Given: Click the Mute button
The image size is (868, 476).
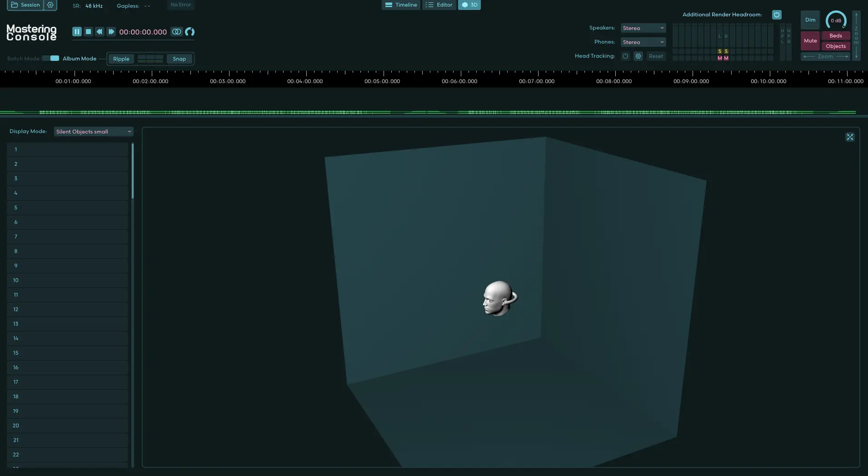Looking at the screenshot, I should 810,41.
